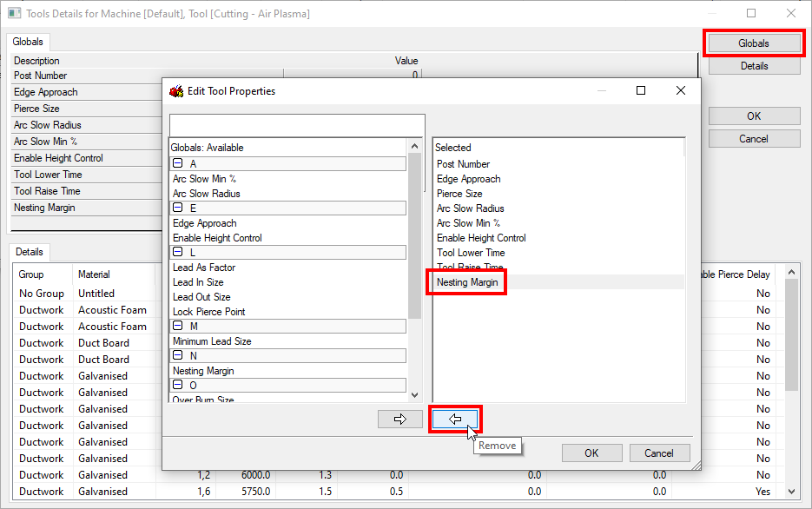The image size is (812, 509).
Task: Open the Details tab
Action: point(30,252)
